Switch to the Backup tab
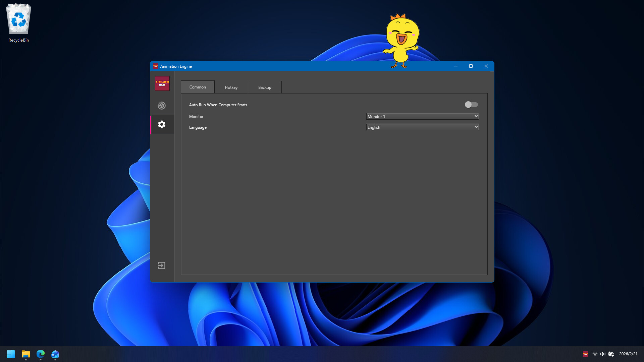Viewport: 644px width, 362px height. (265, 87)
